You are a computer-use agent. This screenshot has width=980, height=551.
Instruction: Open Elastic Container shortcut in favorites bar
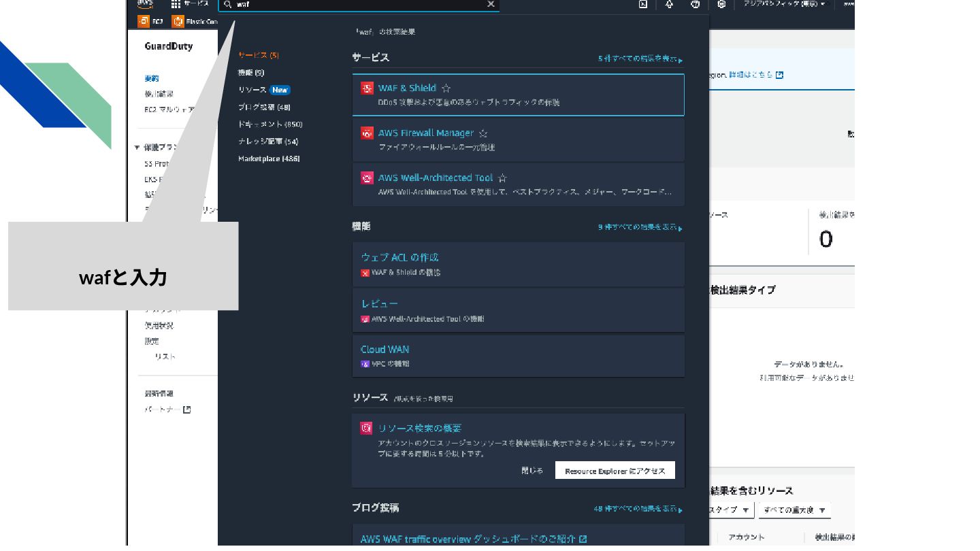[195, 21]
